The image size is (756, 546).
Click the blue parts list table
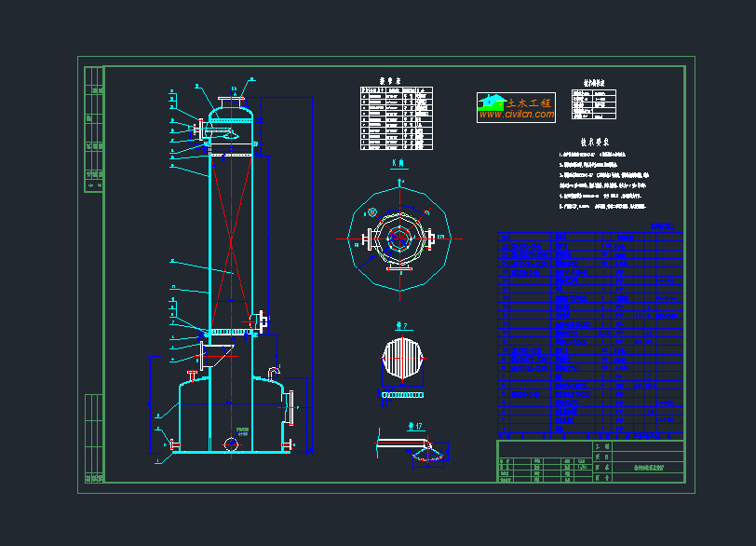pyautogui.click(x=589, y=335)
